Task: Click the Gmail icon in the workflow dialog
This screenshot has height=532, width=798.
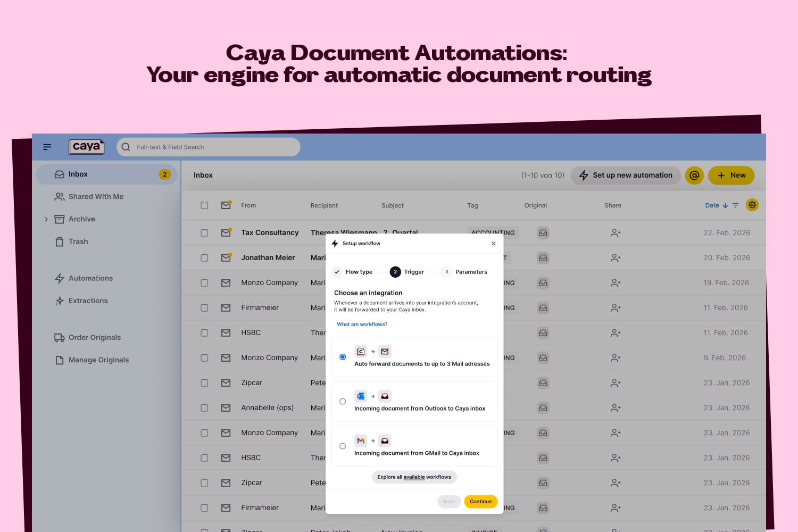Action: [x=361, y=441]
